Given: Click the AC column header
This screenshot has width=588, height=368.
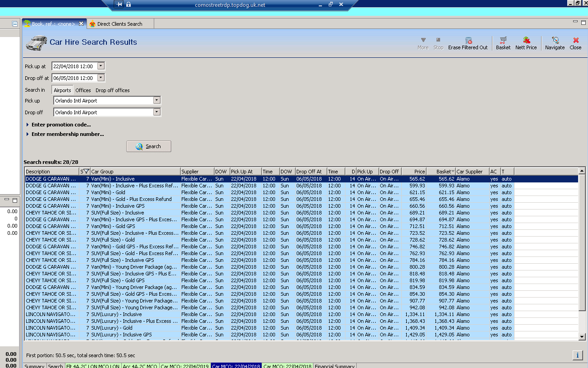Looking at the screenshot, I should pos(495,172).
